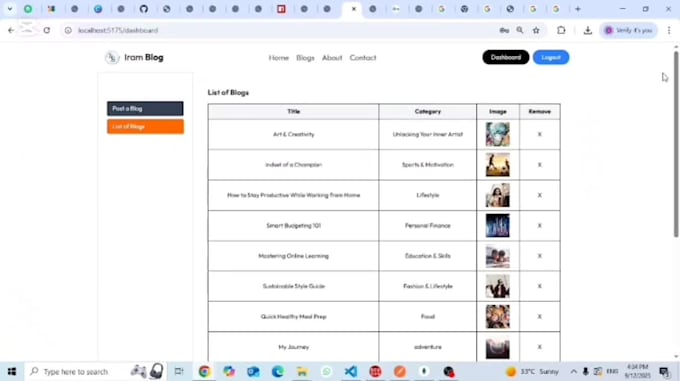Remove the My Journey blog row
Viewport: 680px width, 381px height.
(539, 347)
